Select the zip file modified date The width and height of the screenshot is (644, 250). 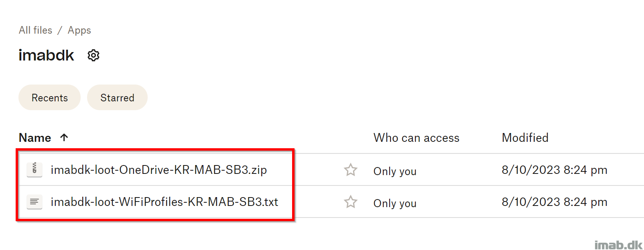pos(555,170)
